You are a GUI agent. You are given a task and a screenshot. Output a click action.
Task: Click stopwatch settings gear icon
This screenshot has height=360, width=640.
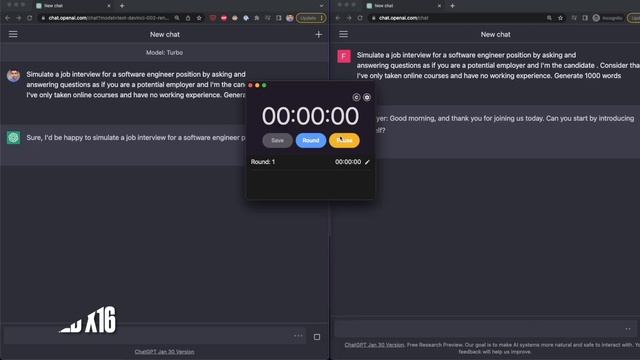click(367, 97)
